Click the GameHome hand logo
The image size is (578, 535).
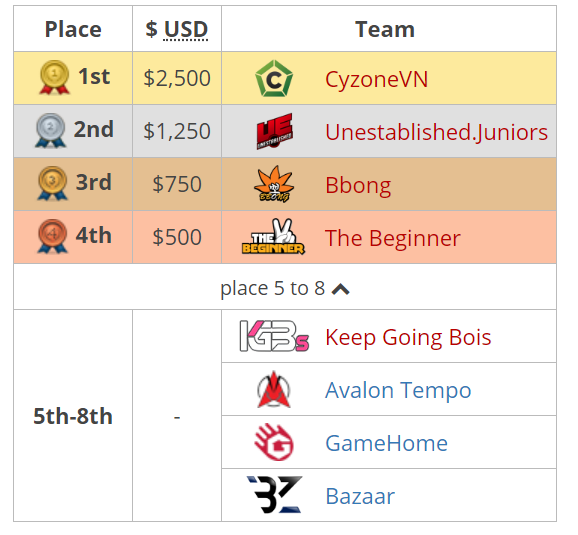274,442
